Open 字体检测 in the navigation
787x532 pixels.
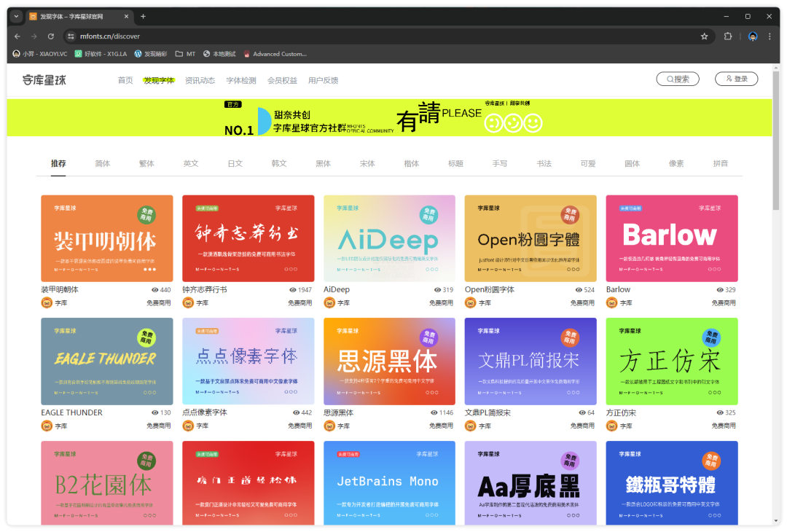coord(241,80)
